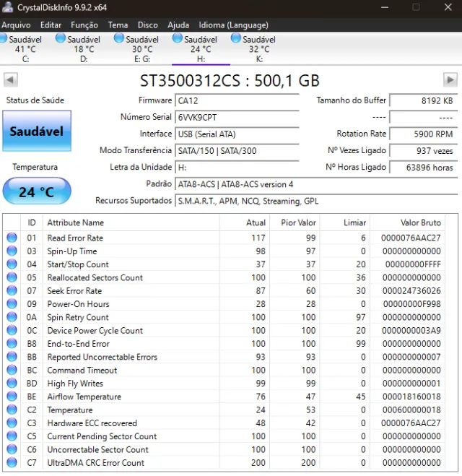Click raw value 00000000FFFF of Start/Stop Count
Viewport: 462px width, 476px height.
pyautogui.click(x=413, y=264)
